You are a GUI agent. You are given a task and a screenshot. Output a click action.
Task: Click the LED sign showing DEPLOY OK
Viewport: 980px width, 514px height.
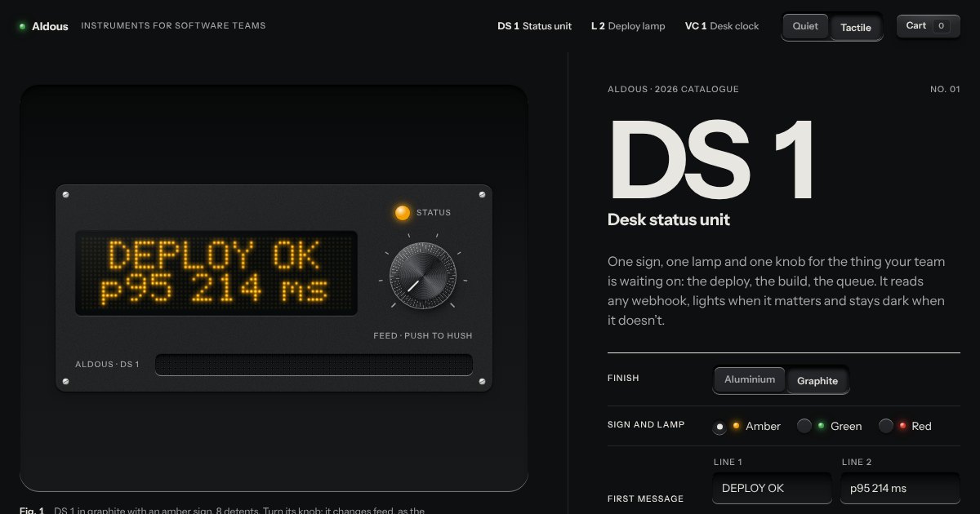click(216, 273)
